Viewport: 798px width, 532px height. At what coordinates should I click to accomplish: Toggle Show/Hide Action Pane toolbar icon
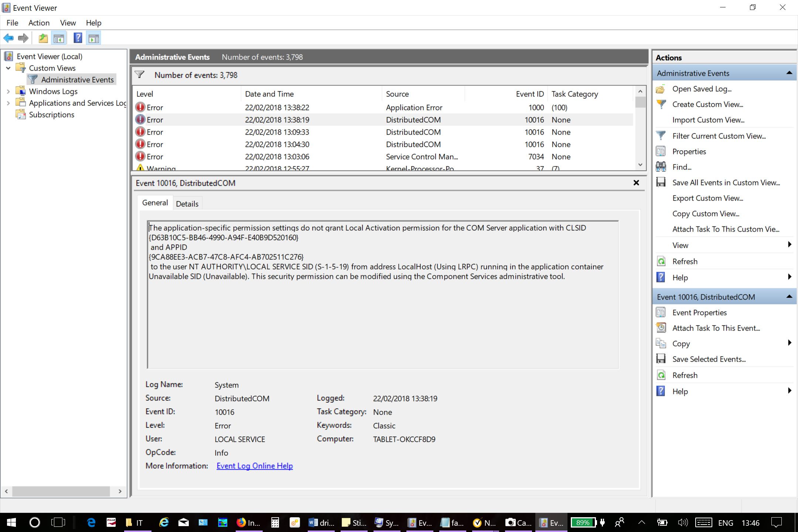(x=94, y=38)
